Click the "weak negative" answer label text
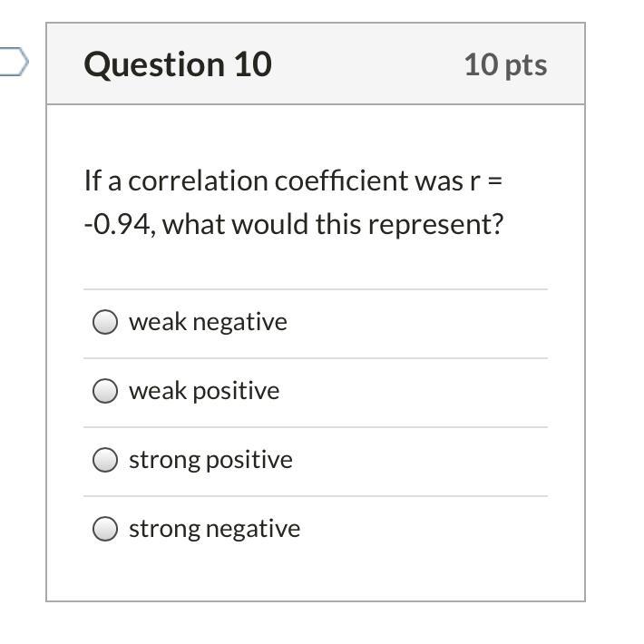The image size is (644, 644). pyautogui.click(x=208, y=322)
